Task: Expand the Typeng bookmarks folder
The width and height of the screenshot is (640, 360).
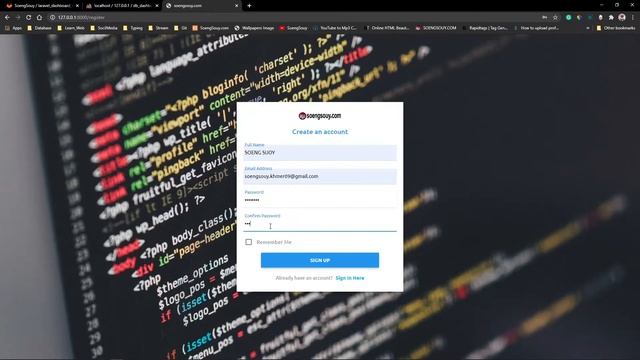Action: pos(133,28)
